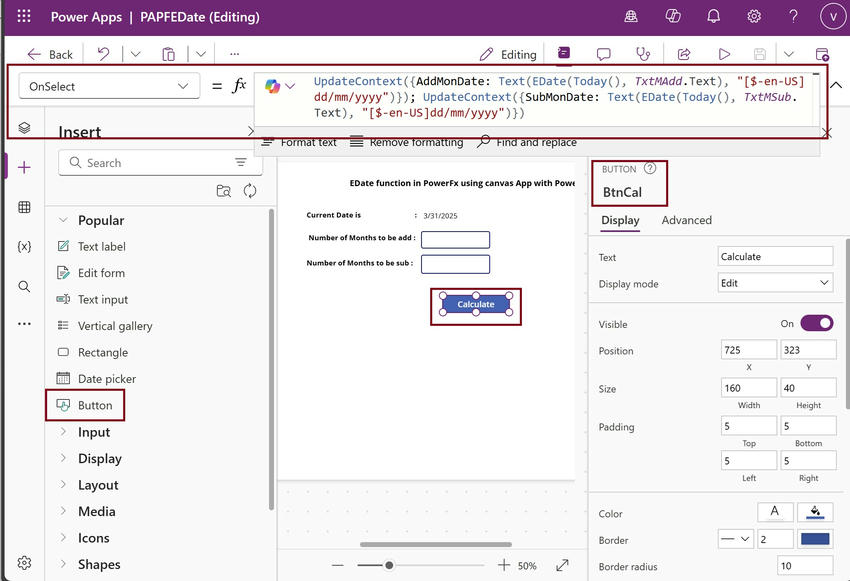
Task: Open Copilot from the header
Action: (x=673, y=16)
